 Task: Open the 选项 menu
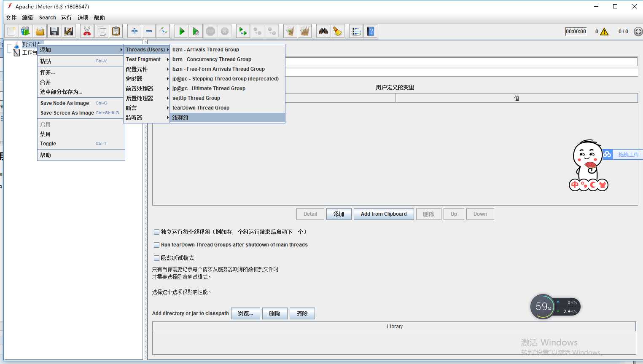click(x=83, y=18)
